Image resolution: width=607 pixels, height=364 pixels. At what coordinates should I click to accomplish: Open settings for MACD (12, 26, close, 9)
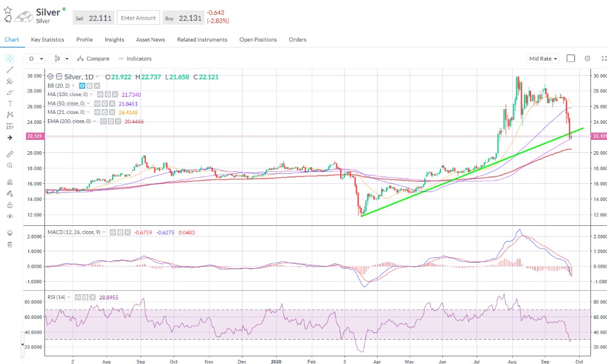point(120,232)
